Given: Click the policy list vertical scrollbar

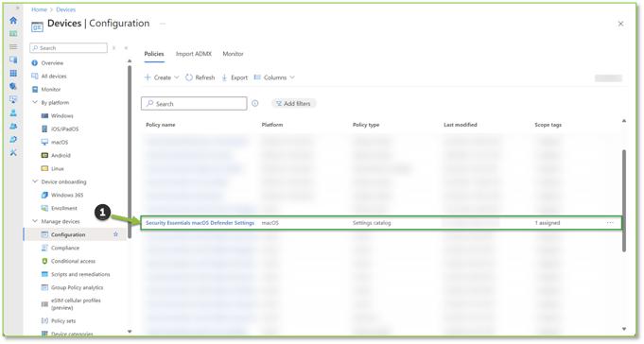Looking at the screenshot, I should pyautogui.click(x=624, y=200).
